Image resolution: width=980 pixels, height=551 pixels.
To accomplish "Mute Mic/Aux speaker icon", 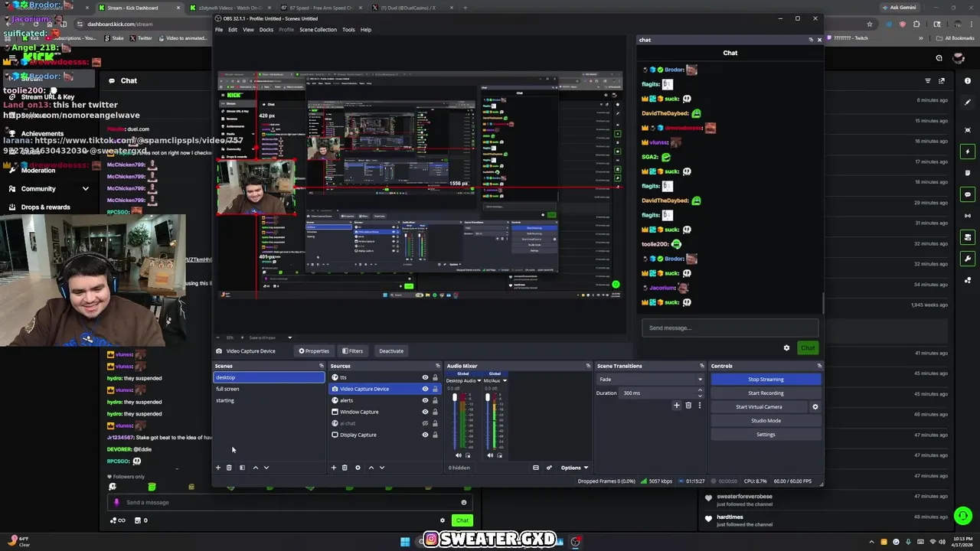I will tap(490, 455).
